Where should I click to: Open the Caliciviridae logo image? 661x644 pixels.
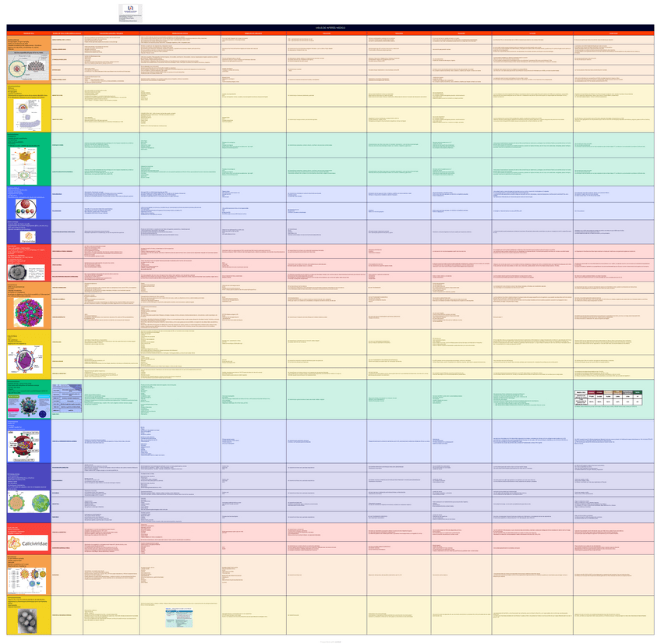pos(28,543)
